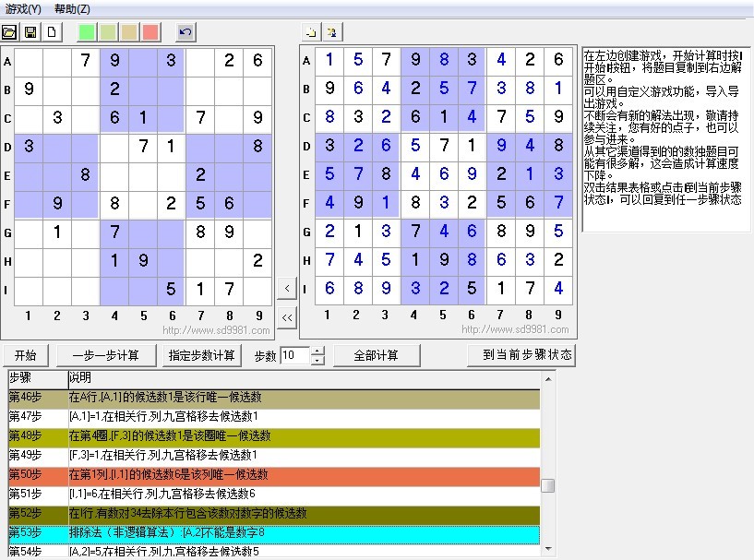Open a saved sudoku puzzle file

[11, 30]
